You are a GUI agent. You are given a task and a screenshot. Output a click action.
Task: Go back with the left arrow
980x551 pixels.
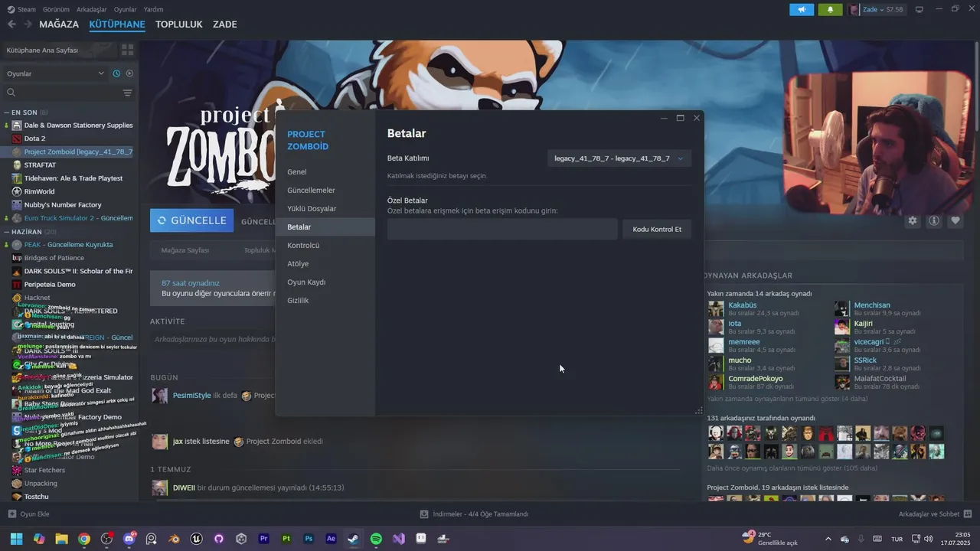11,24
